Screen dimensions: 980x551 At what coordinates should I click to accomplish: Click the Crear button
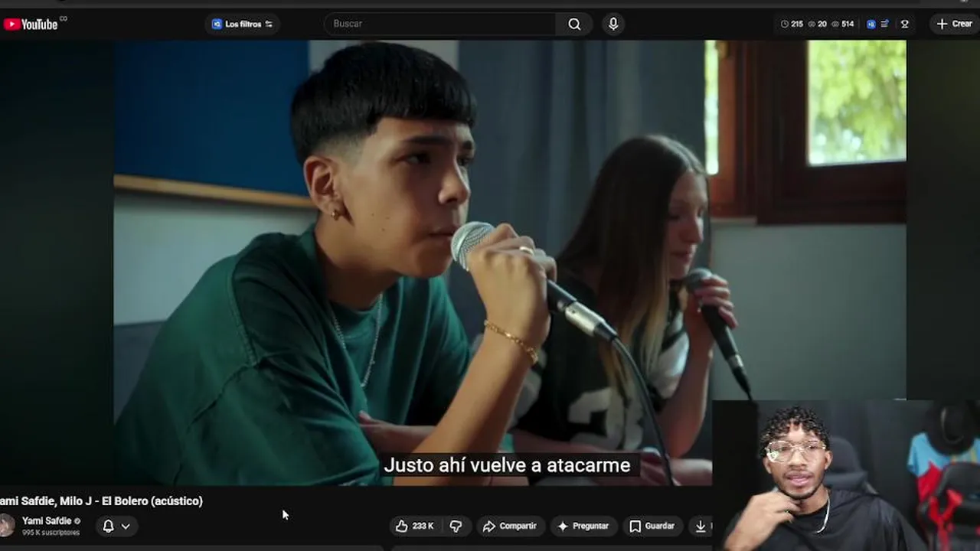[x=954, y=24]
